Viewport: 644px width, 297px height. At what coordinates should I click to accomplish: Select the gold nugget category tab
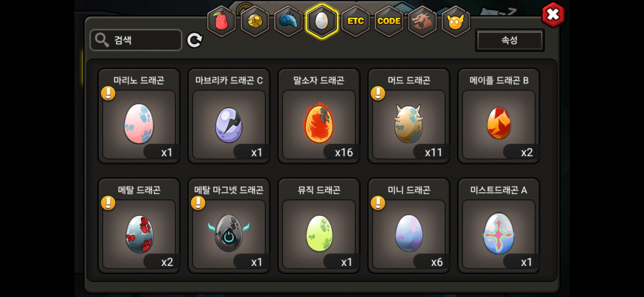point(255,21)
